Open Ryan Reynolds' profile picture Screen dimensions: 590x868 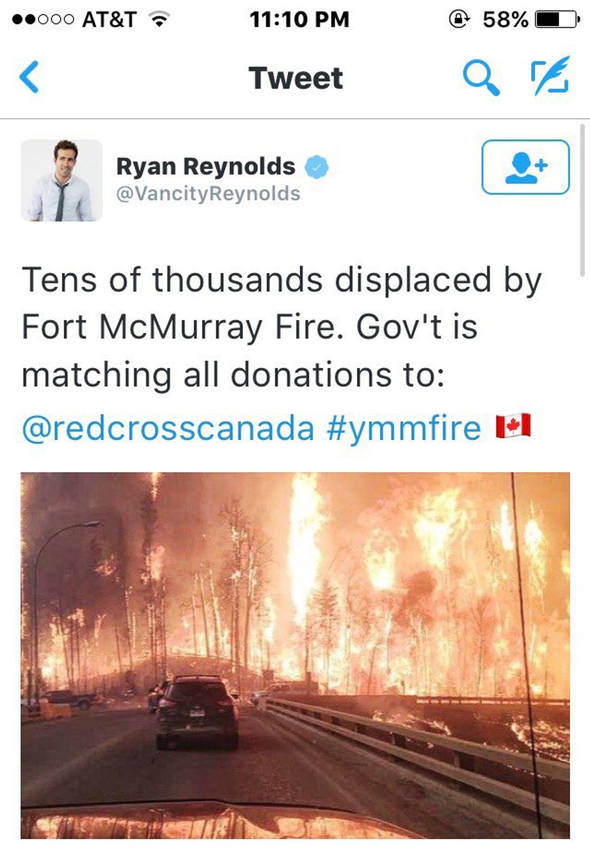[x=61, y=181]
